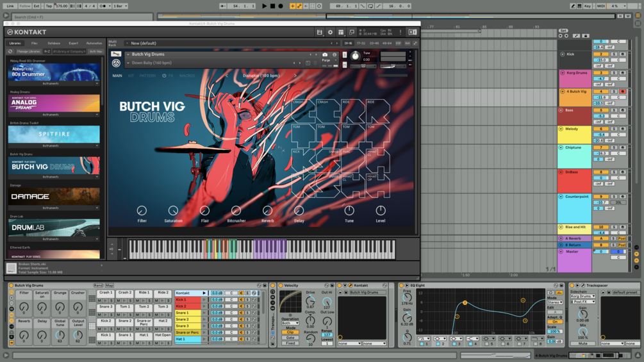The height and width of the screenshot is (362, 644).
Task: Open the instrument info icon
Action: pyautogui.click(x=334, y=54)
